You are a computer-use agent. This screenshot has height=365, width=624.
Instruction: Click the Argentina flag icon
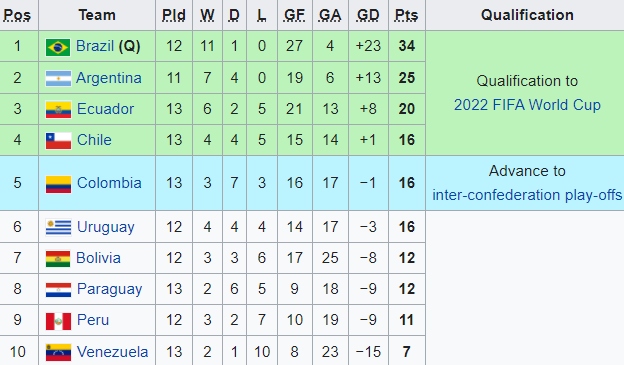[x=58, y=78]
